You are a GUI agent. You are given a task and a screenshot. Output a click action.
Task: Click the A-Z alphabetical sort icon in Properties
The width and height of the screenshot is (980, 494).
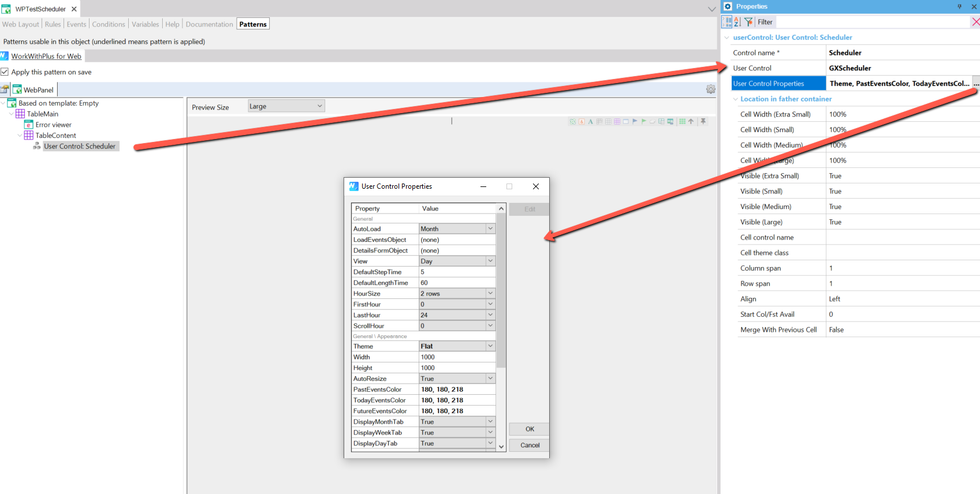(x=737, y=22)
